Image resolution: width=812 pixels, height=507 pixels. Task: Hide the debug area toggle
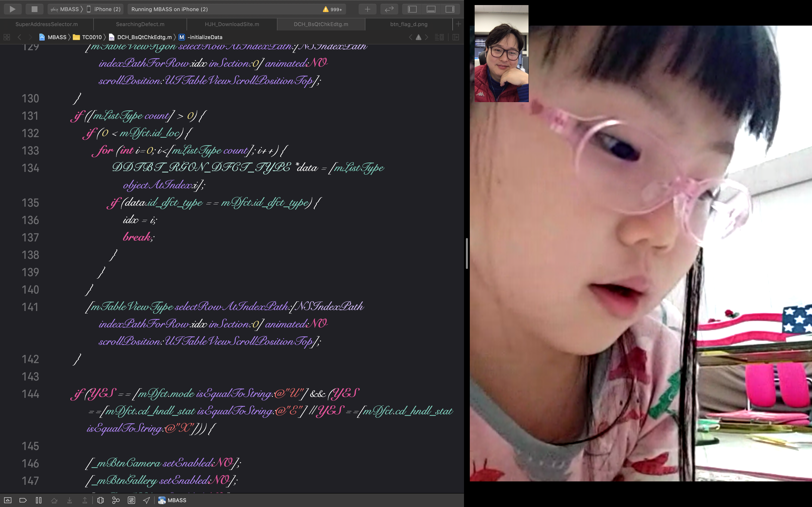(x=8, y=500)
